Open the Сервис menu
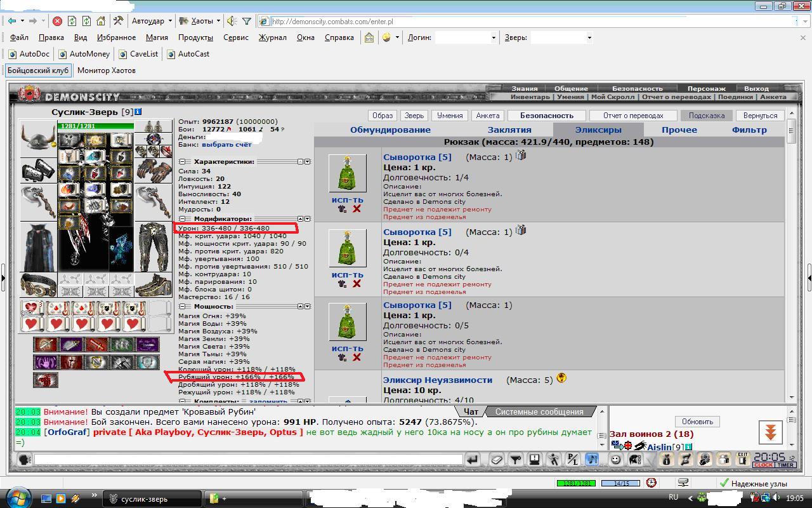 [x=236, y=37]
